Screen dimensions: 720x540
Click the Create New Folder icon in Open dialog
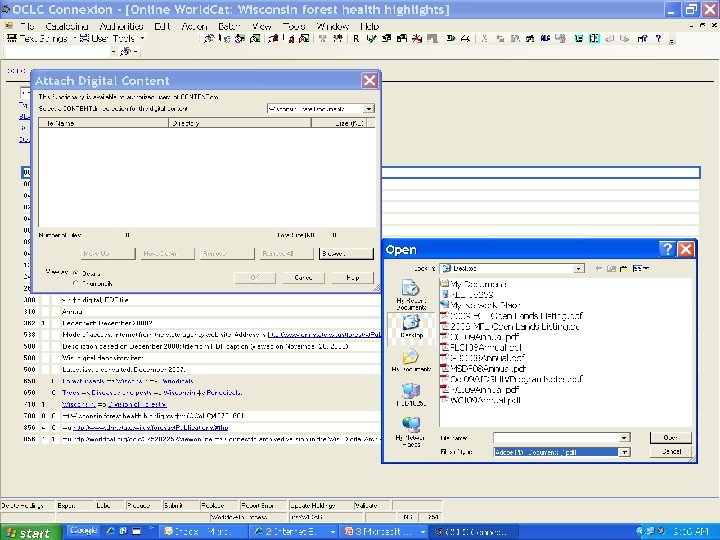pos(624,268)
